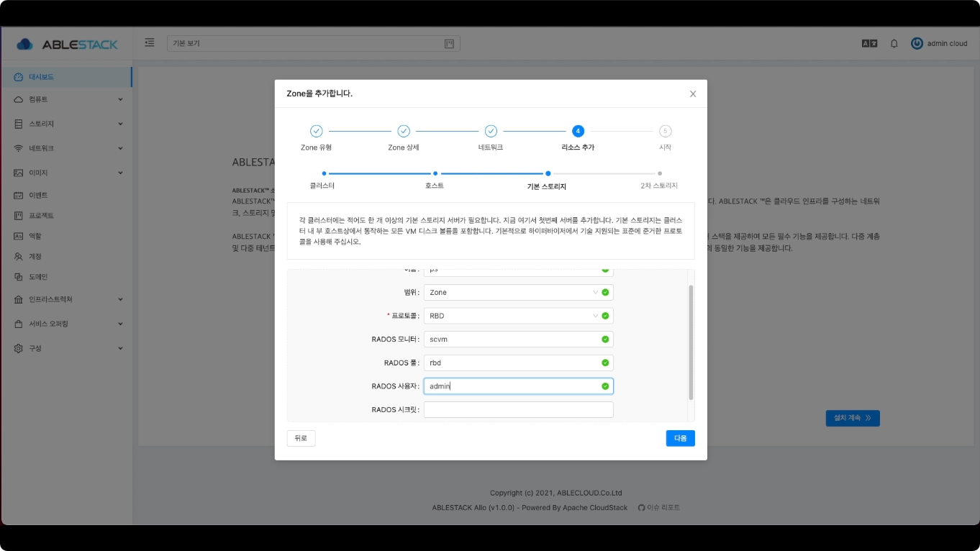Click the GitHub icon in footer

642,508
